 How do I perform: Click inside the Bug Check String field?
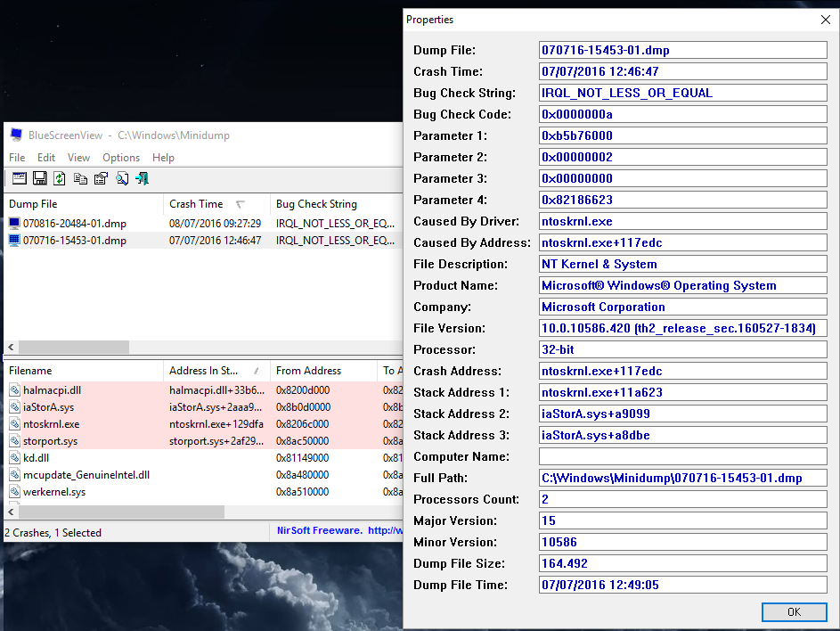tap(683, 93)
